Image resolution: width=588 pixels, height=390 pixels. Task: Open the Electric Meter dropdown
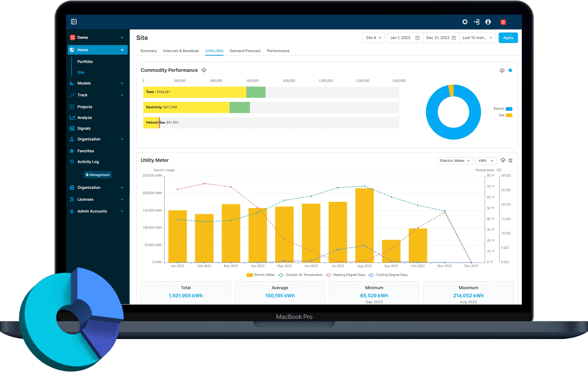click(x=455, y=161)
